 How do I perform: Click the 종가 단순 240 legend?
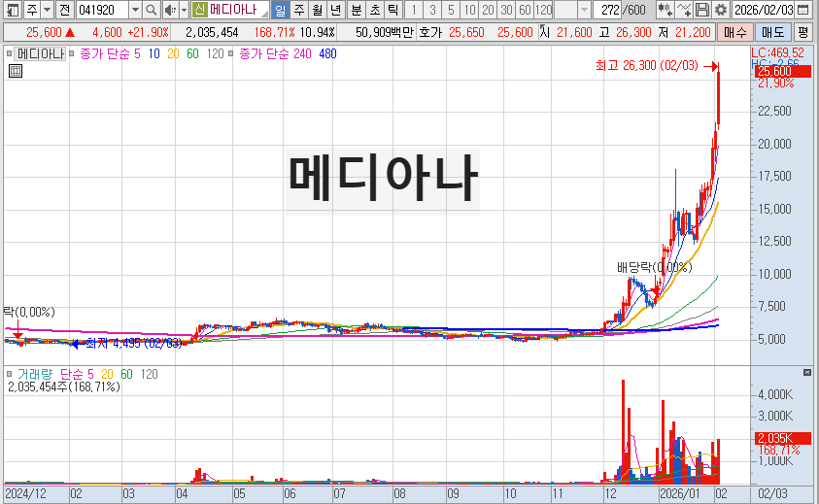275,53
